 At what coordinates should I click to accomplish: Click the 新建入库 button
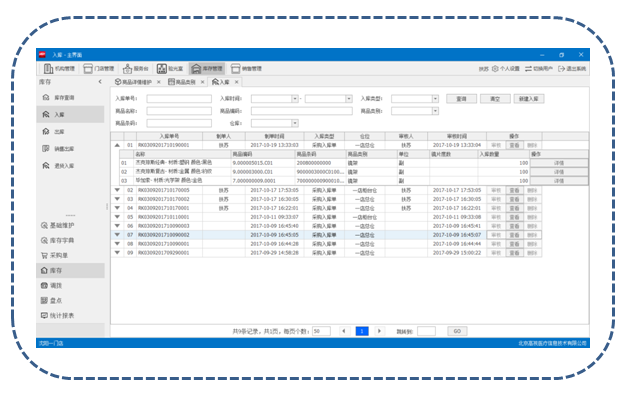pos(529,99)
